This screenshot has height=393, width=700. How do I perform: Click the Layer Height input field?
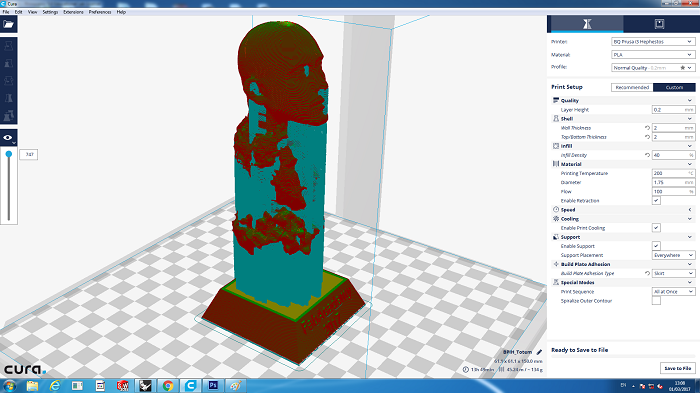tap(673, 110)
